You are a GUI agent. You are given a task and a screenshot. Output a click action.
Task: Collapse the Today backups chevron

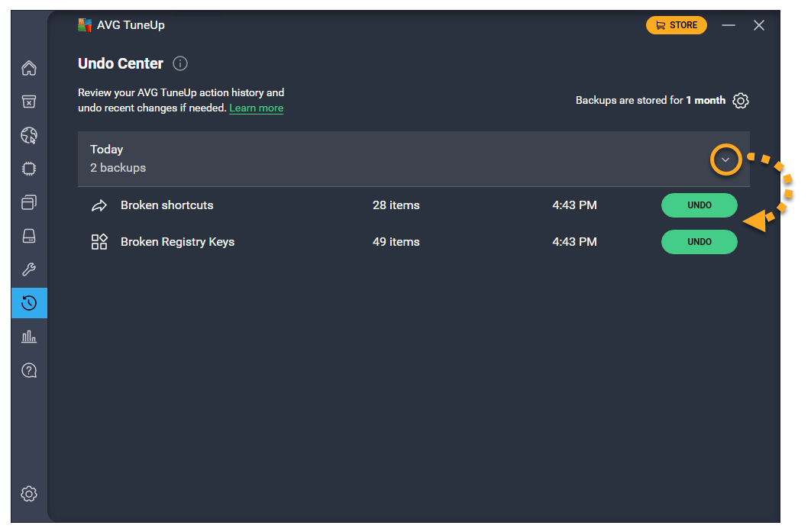725,160
